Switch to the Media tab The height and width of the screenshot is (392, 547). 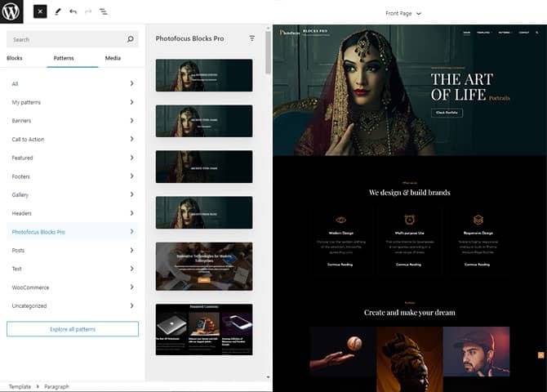pos(113,59)
